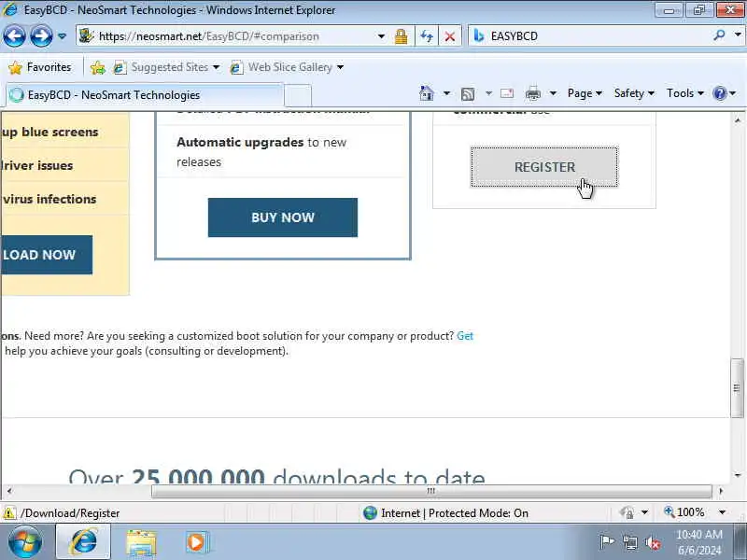
Task: Open the search provider dropdown arrow
Action: tap(738, 35)
